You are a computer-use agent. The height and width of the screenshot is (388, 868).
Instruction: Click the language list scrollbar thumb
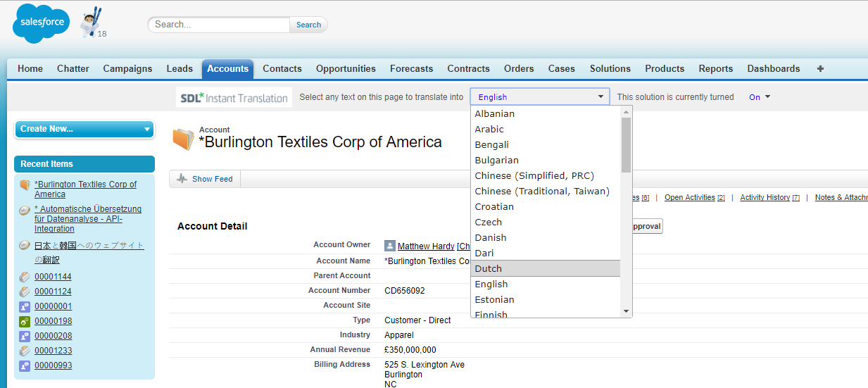626,145
